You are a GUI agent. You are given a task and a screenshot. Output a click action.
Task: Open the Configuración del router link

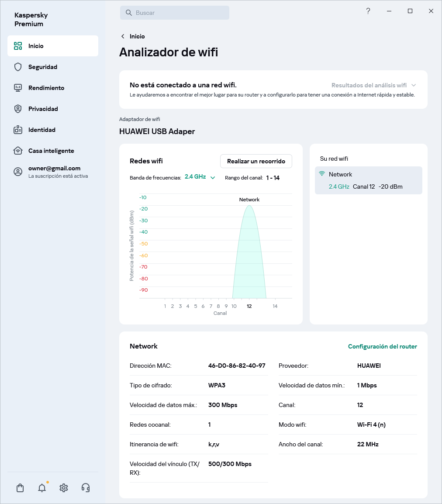click(382, 346)
